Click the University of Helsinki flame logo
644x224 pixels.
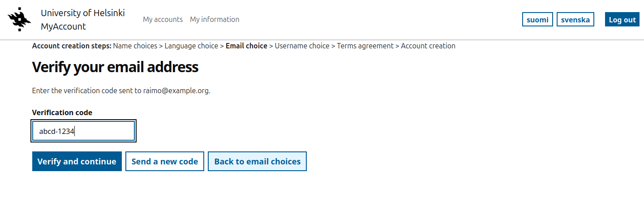pos(19,19)
